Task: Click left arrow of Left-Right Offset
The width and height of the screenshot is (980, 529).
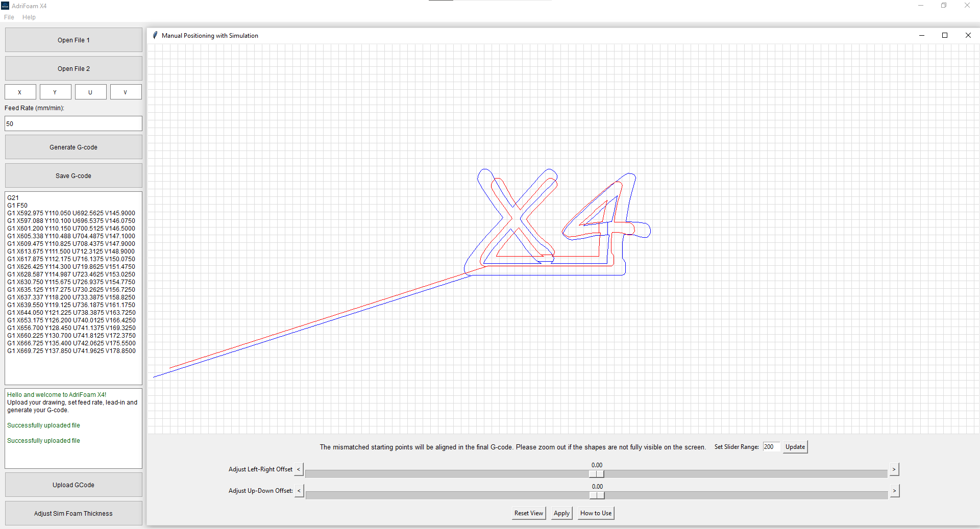Action: coord(299,469)
